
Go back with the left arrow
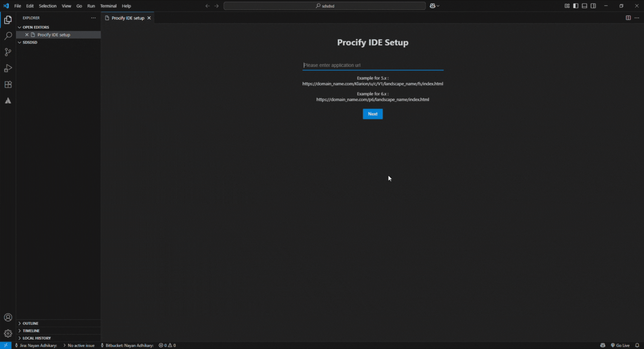(208, 6)
